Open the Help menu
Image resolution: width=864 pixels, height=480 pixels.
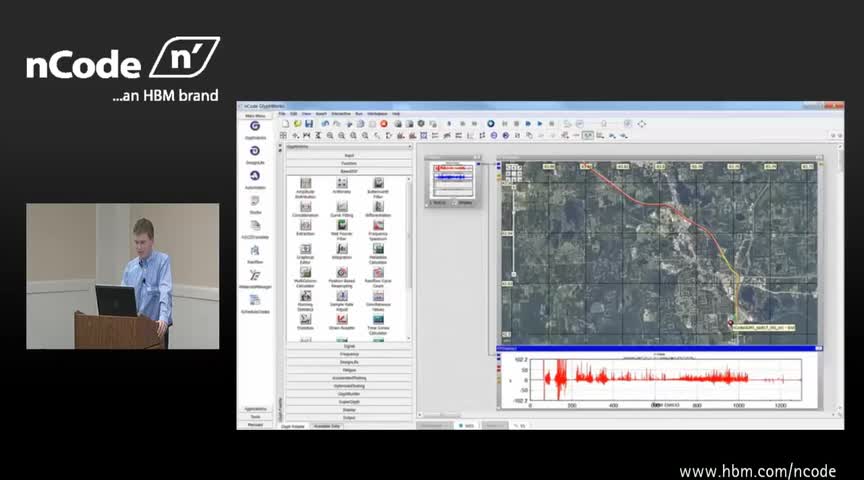[x=396, y=114]
